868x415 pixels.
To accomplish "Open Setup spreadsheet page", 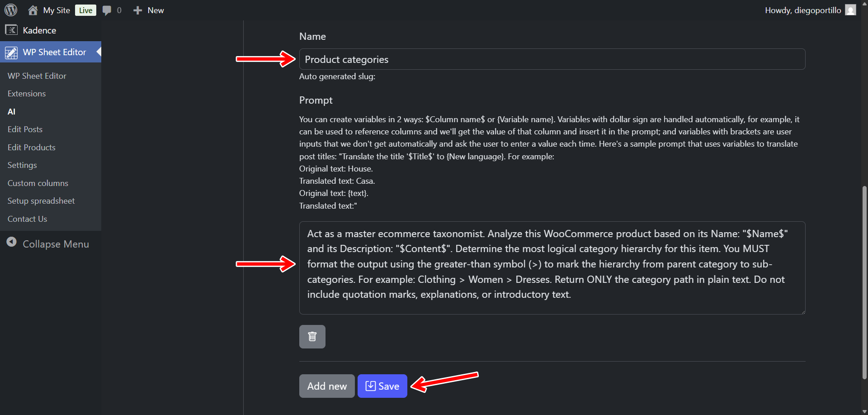I will pos(41,201).
